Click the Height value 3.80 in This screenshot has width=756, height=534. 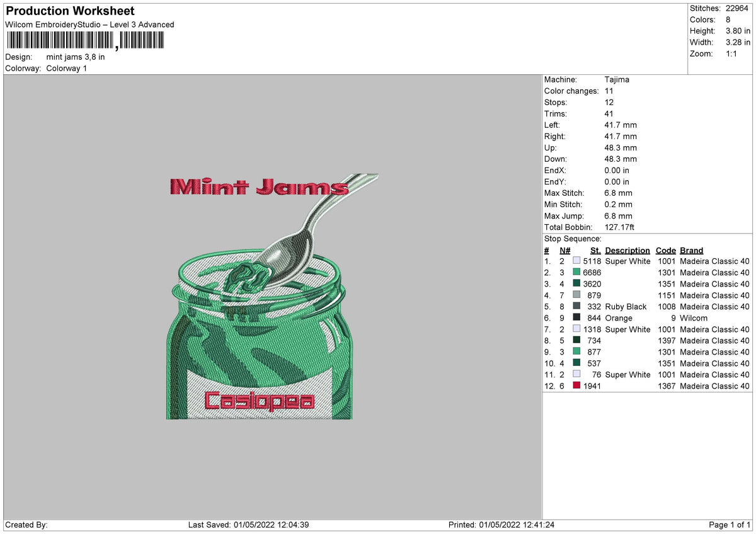[738, 31]
